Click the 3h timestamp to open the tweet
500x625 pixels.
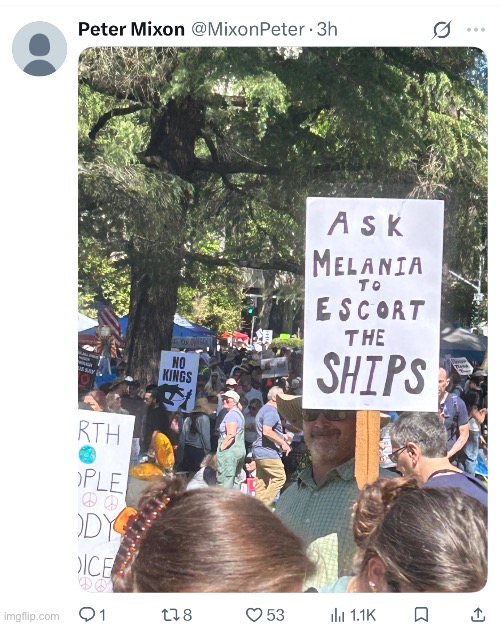[x=327, y=29]
